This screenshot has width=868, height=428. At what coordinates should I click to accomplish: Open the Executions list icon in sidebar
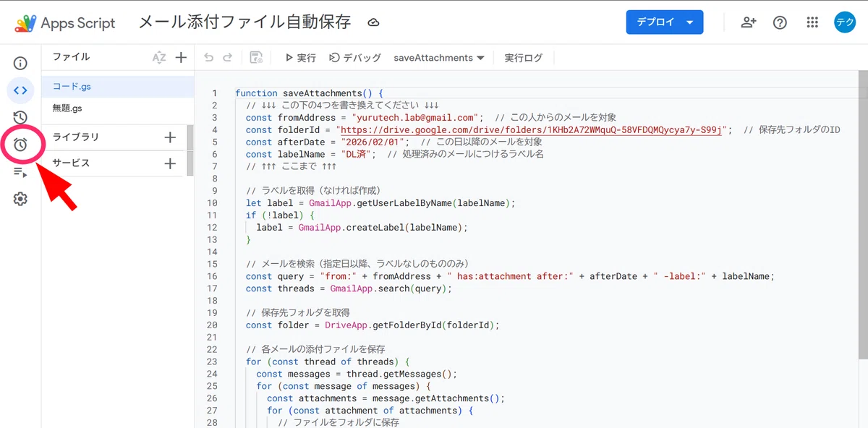(x=20, y=172)
